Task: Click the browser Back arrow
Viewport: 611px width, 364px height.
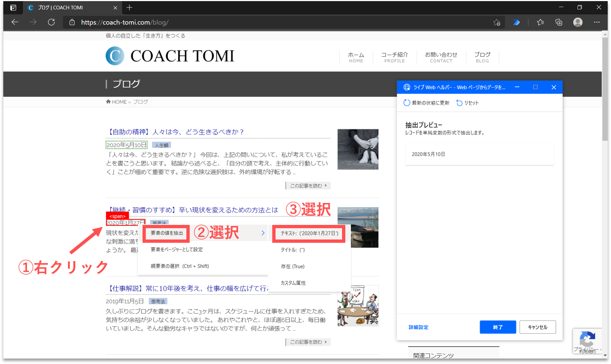Action: coord(15,22)
